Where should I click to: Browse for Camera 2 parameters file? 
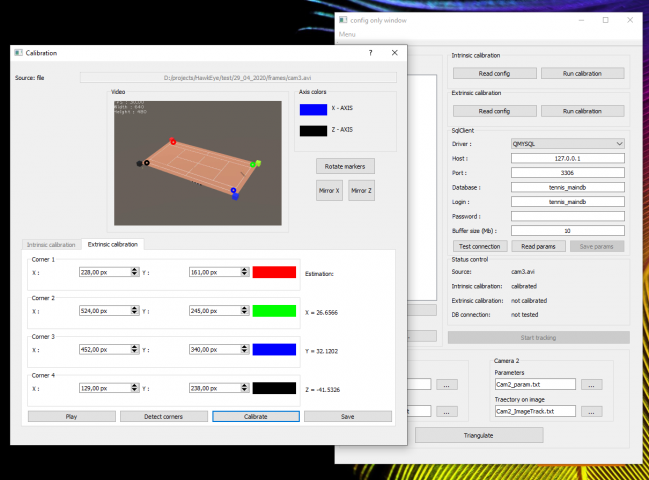click(x=591, y=384)
